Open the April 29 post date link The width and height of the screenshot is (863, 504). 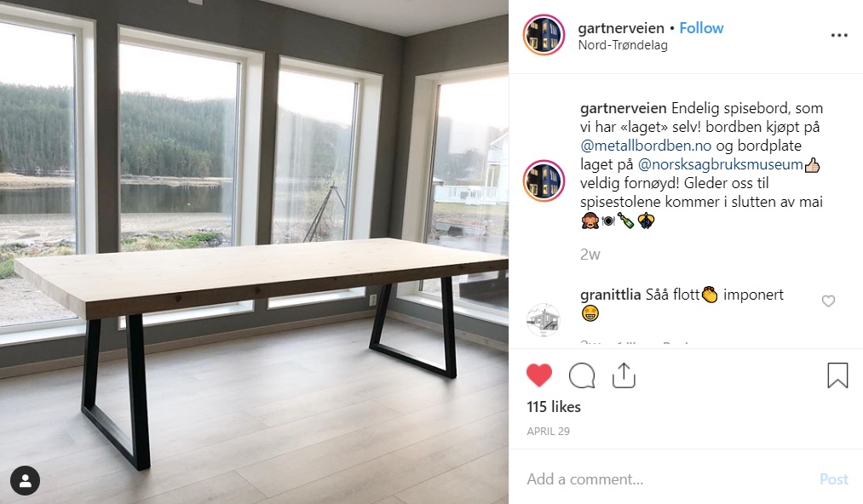click(x=548, y=432)
